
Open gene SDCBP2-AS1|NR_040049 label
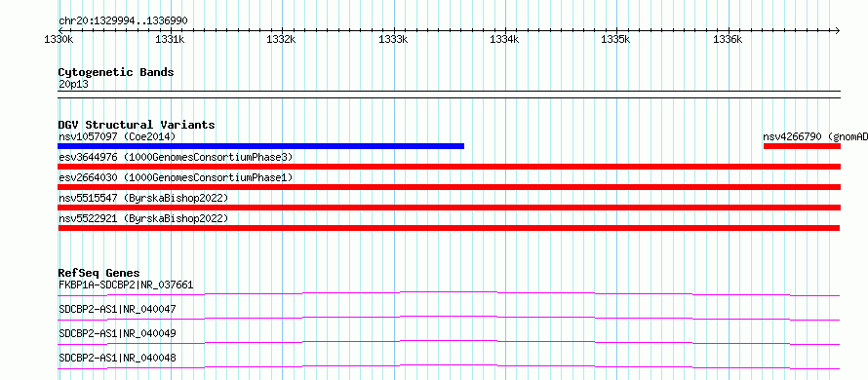point(117,333)
